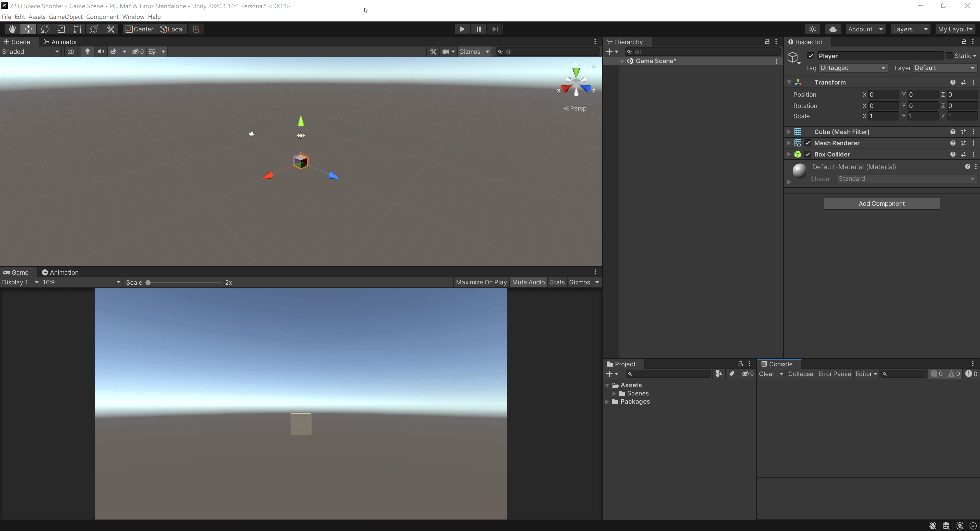
Task: Enable 2D scene view mode
Action: [71, 51]
